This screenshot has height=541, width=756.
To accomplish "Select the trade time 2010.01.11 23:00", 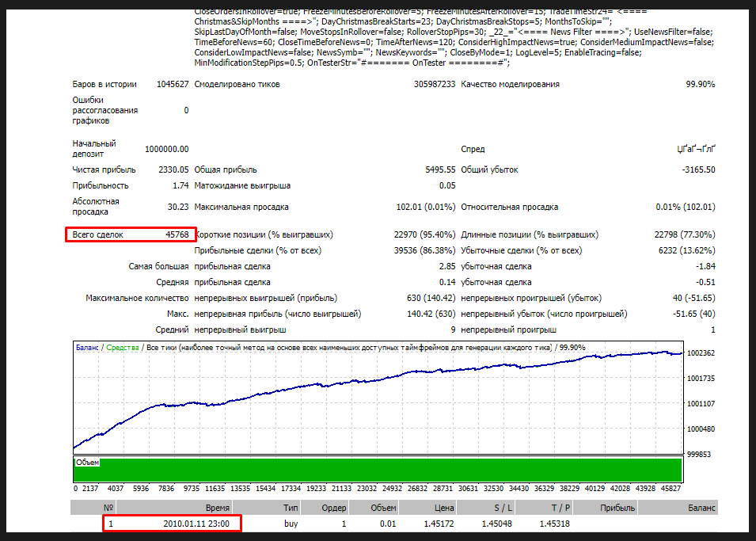I will point(196,524).
